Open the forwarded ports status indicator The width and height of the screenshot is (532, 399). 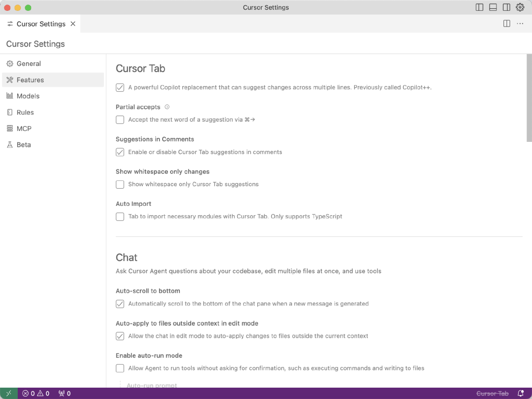coord(65,393)
